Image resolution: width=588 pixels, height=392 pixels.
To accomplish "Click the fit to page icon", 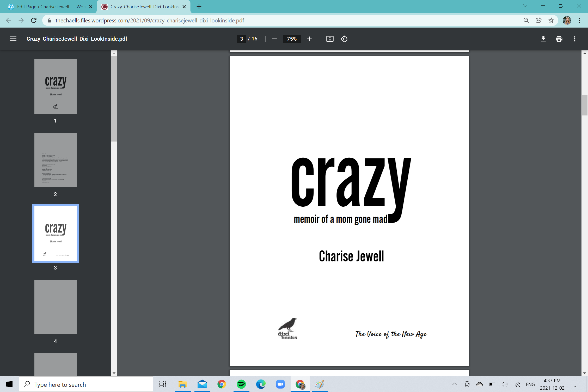I will 330,39.
